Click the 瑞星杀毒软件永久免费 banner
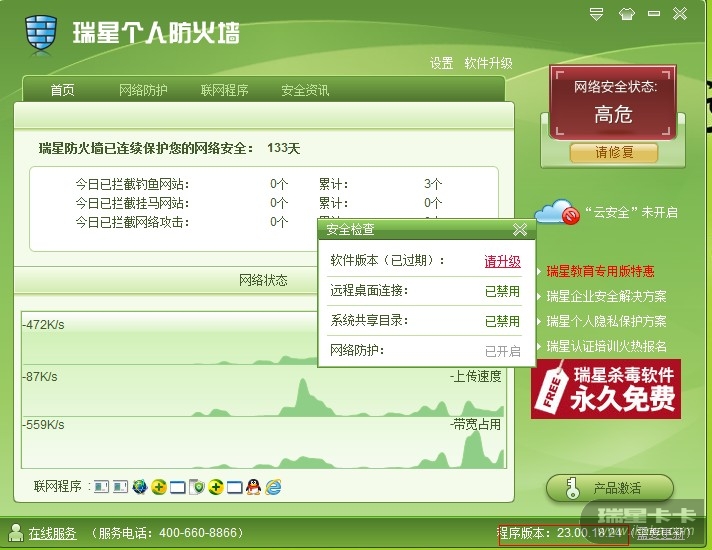The image size is (712, 550). (x=606, y=389)
